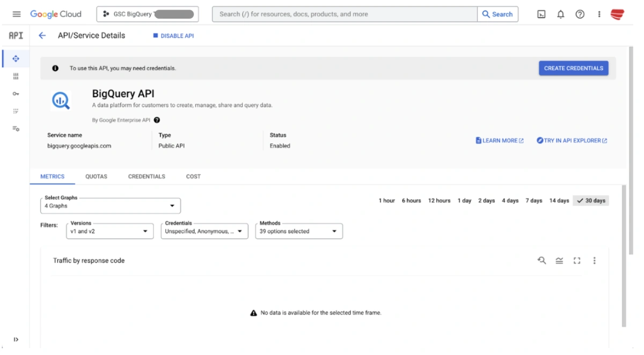
Task: Expand the traffic chart to fullscreen
Action: click(x=577, y=260)
